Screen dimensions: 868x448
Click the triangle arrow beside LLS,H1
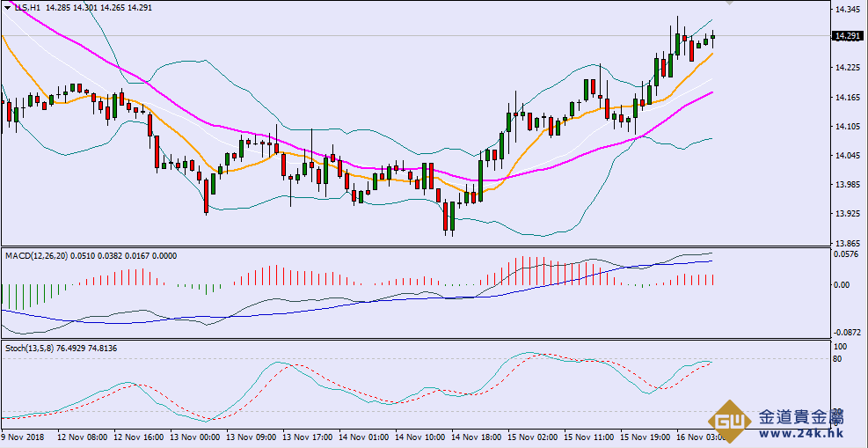point(9,7)
